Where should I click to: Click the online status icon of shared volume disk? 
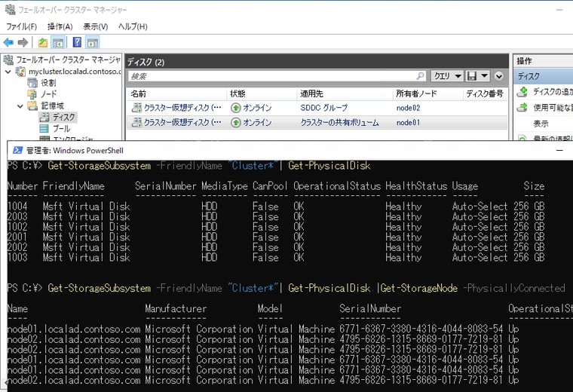[236, 122]
